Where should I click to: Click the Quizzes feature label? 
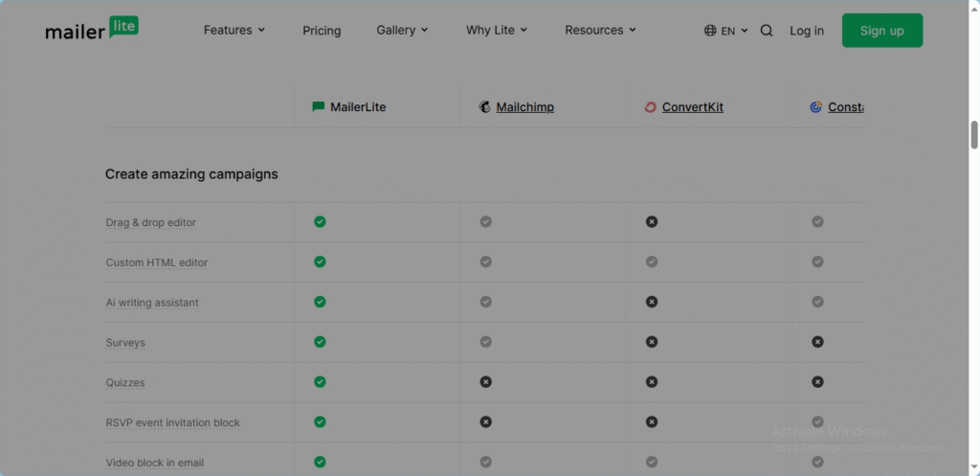125,383
